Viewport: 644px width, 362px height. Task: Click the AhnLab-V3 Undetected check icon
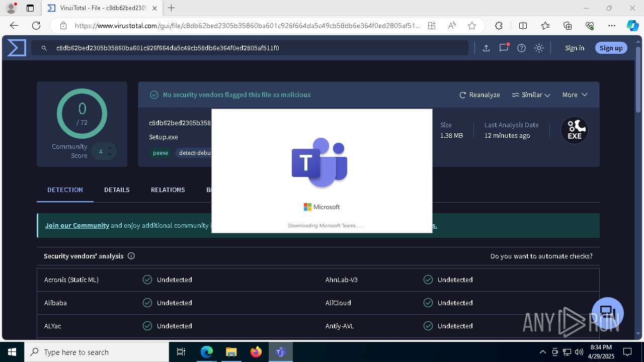coord(428,280)
